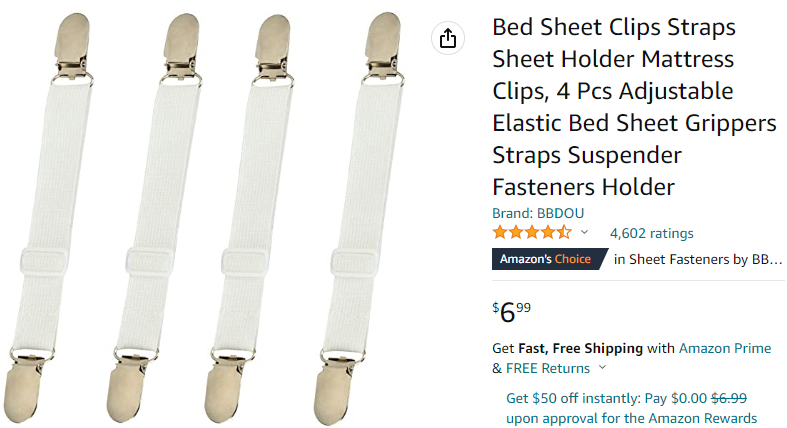787x428 pixels.
Task: Click the orange star rating icons
Action: point(532,232)
